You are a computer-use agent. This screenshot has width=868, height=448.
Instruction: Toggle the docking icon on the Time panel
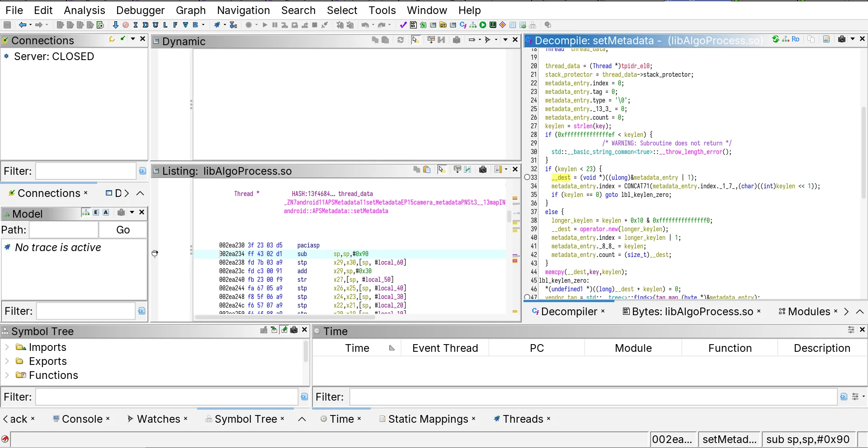coord(851,330)
